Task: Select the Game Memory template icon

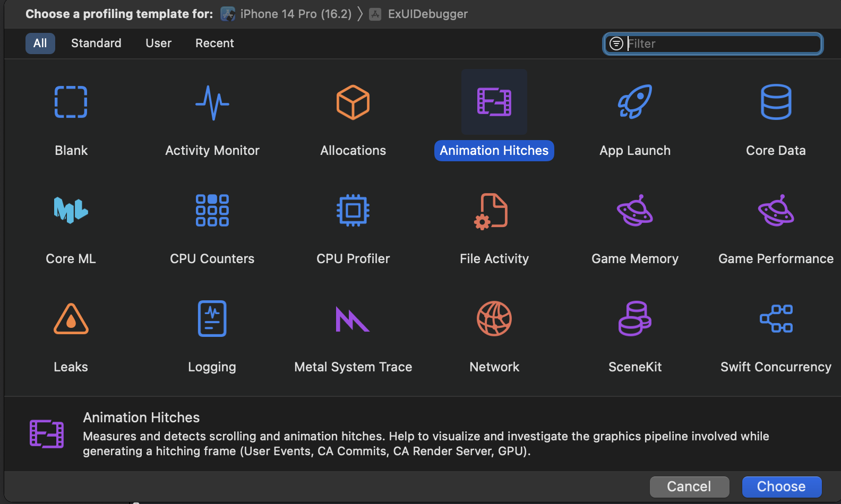Action: (635, 210)
